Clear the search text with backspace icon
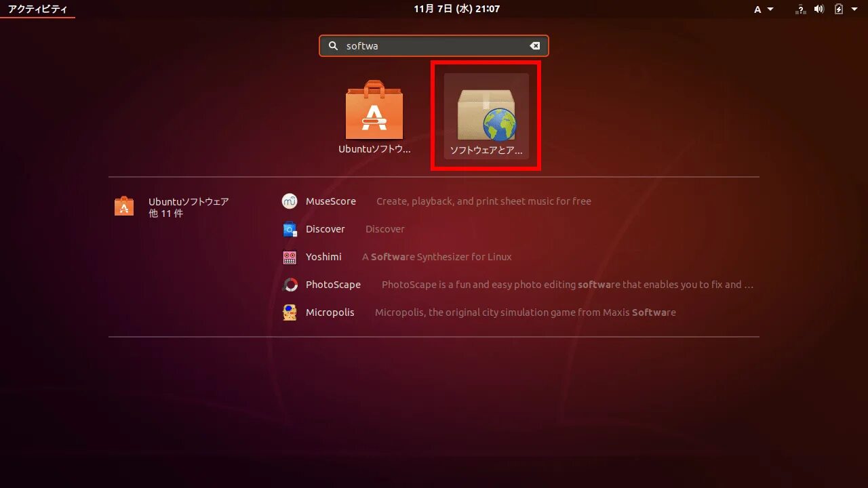Image resolution: width=868 pixels, height=488 pixels. [x=535, y=46]
